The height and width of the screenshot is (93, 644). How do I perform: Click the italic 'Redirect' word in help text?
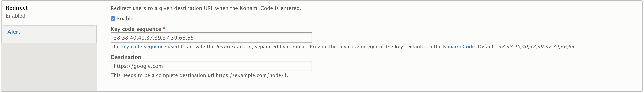click(x=226, y=47)
